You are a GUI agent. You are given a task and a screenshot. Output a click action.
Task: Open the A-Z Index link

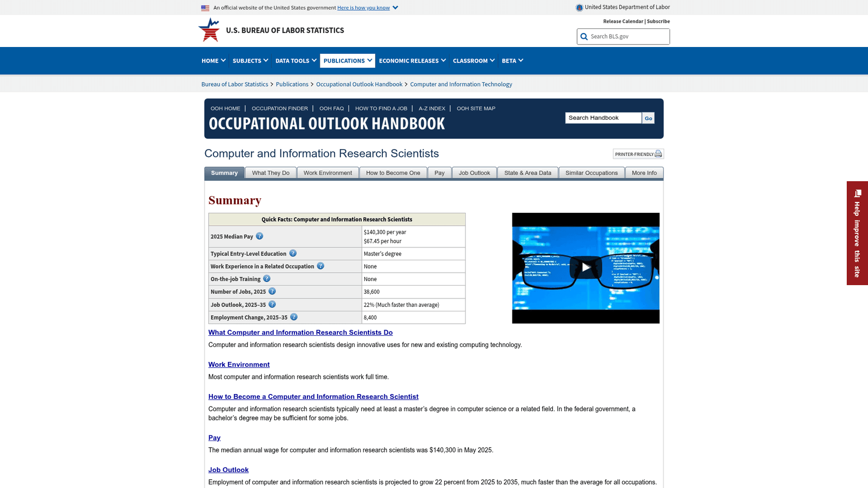point(432,108)
